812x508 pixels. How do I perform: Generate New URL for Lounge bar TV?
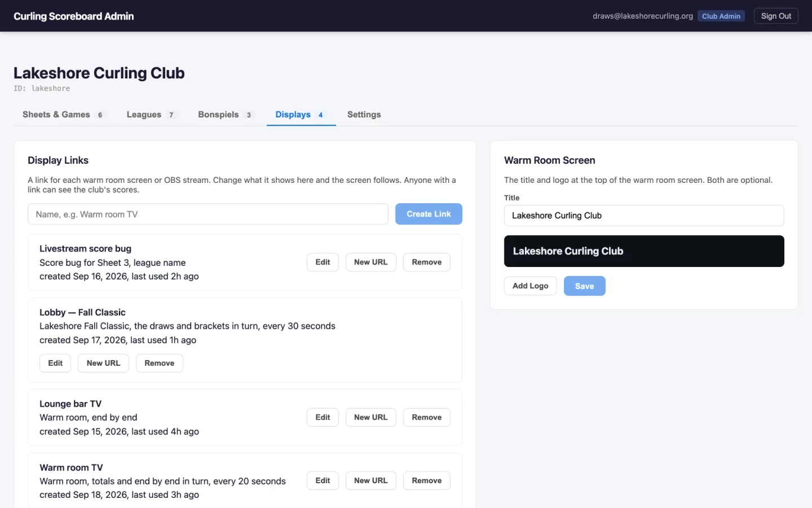pyautogui.click(x=371, y=417)
